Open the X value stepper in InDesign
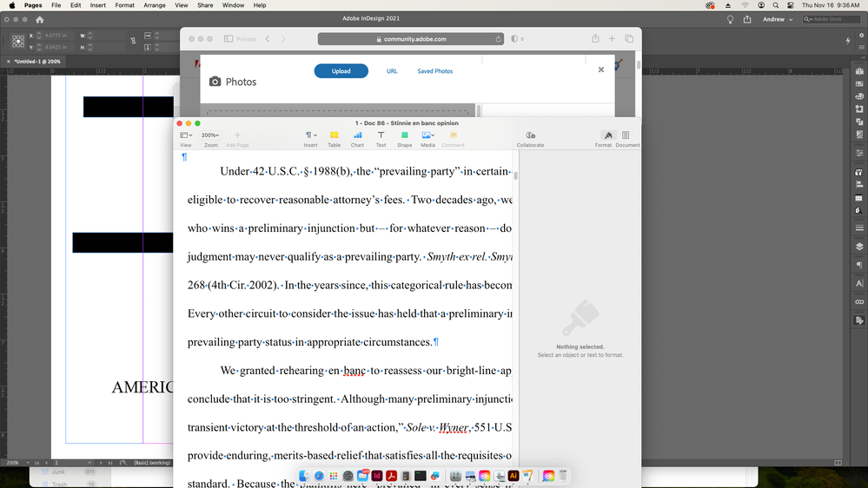 pos(39,36)
